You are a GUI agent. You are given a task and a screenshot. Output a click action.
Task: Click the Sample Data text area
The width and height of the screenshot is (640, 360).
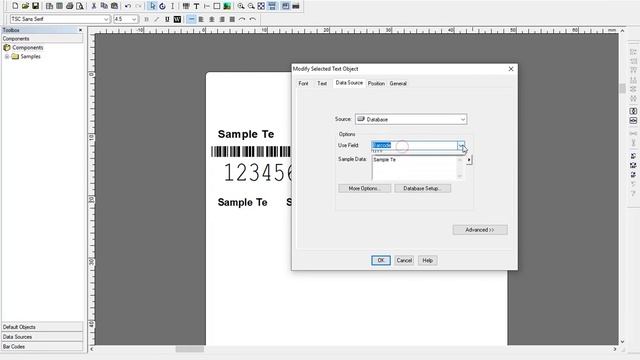[x=414, y=168]
